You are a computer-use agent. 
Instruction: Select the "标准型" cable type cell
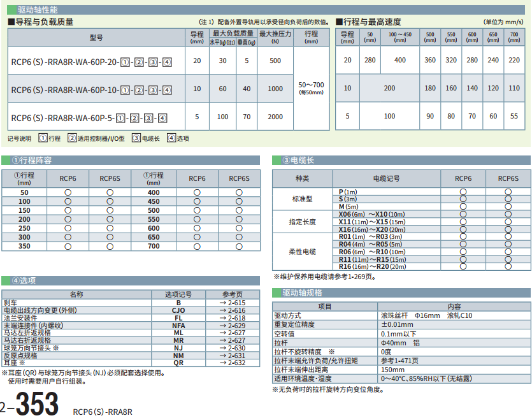(x=302, y=199)
